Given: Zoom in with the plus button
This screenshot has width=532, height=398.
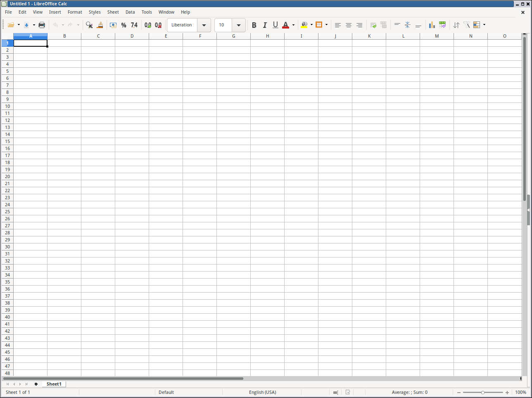Looking at the screenshot, I should [x=507, y=392].
